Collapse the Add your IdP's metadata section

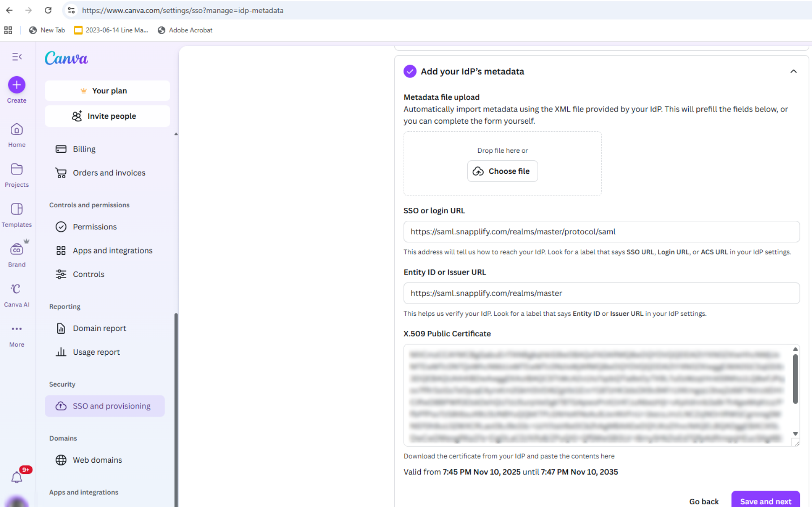pos(793,71)
